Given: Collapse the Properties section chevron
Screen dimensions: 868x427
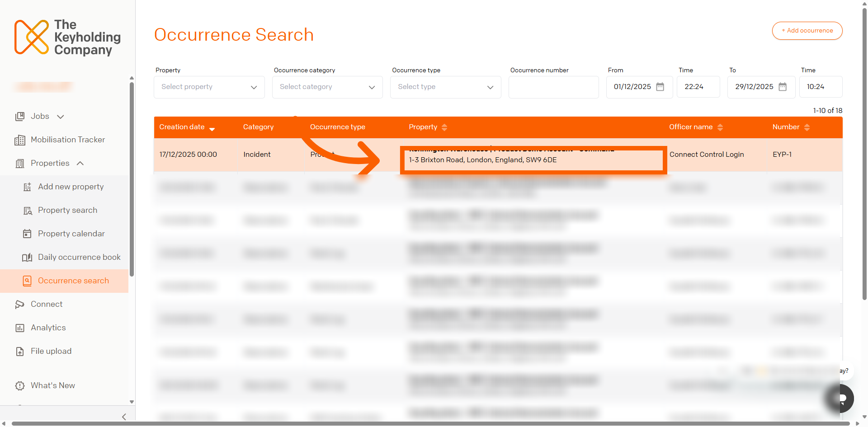Looking at the screenshot, I should click(80, 164).
